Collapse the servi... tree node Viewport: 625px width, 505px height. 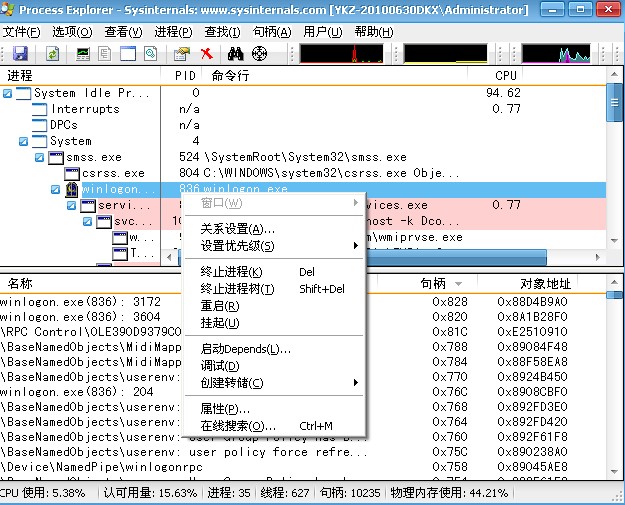(x=71, y=205)
